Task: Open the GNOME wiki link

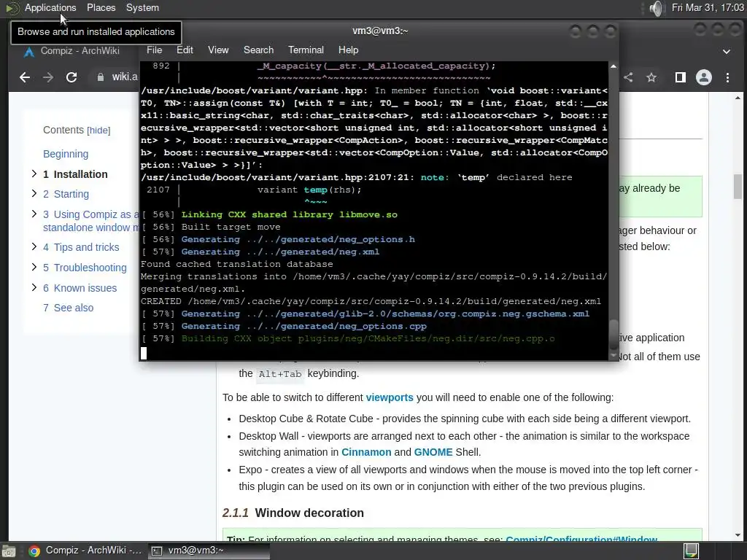Action: point(433,452)
